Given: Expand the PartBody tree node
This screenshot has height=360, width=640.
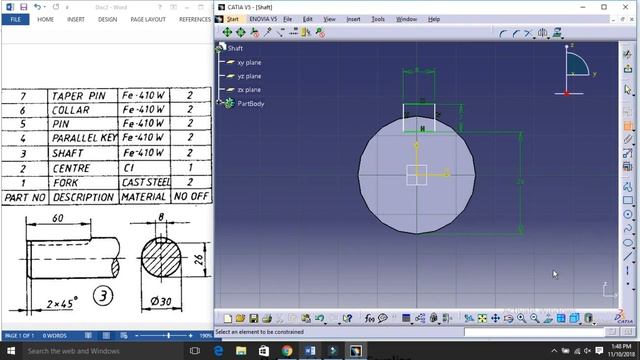Looking at the screenshot, I should click(x=219, y=102).
